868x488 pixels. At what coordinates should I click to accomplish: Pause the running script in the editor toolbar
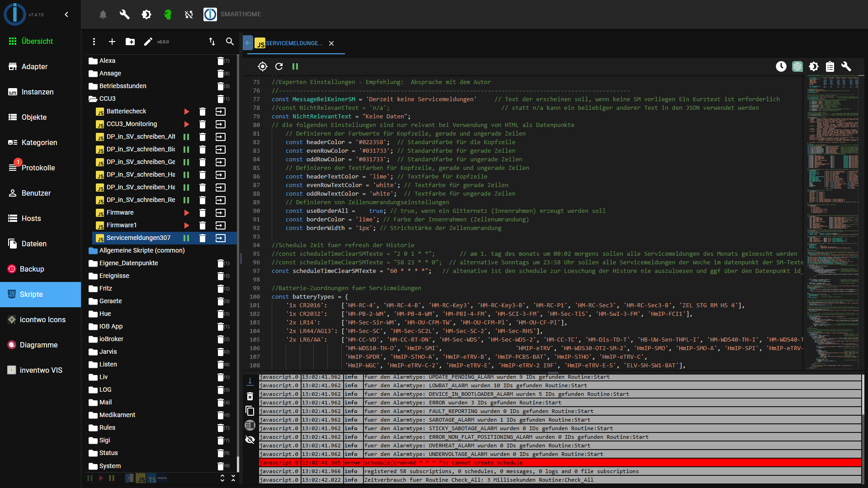click(295, 66)
